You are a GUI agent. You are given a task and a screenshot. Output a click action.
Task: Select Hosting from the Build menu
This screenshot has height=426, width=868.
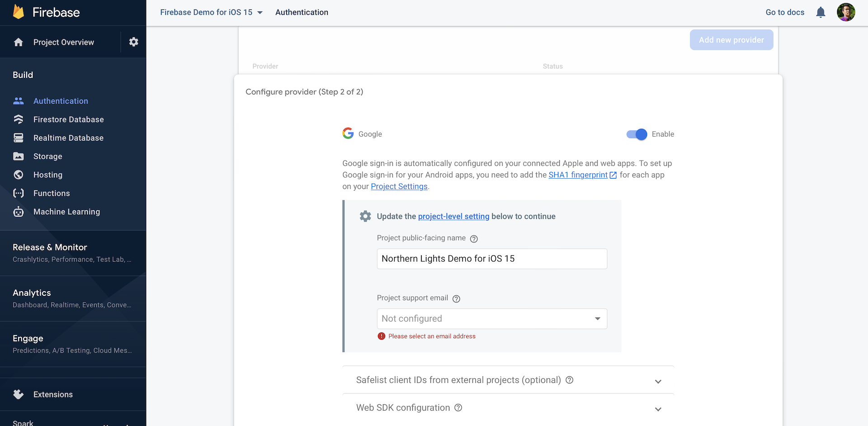(x=48, y=175)
